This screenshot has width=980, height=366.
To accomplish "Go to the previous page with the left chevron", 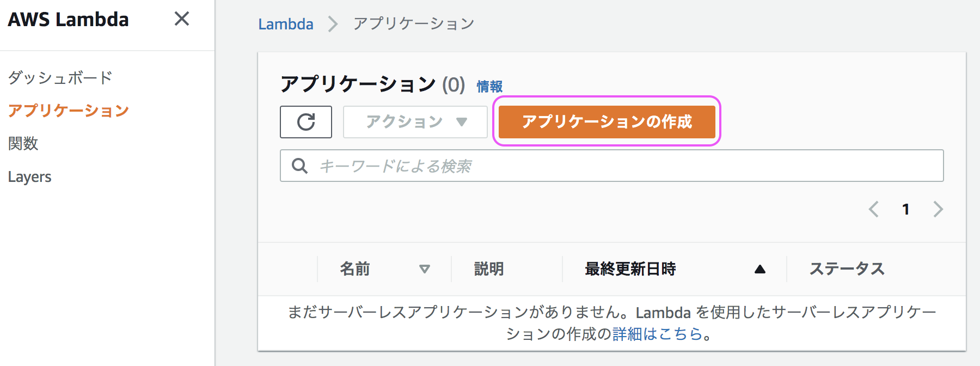I will point(874,209).
